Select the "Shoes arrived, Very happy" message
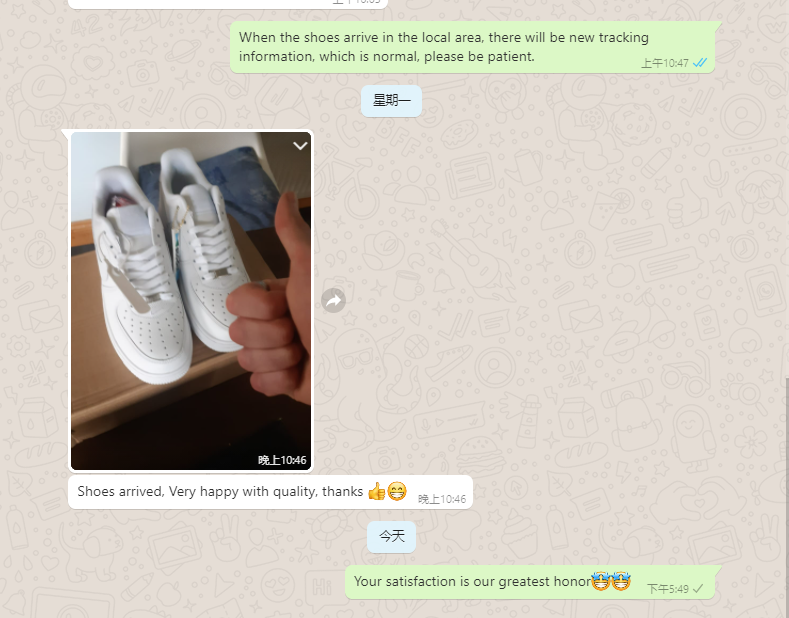The image size is (789, 618). pos(270,492)
